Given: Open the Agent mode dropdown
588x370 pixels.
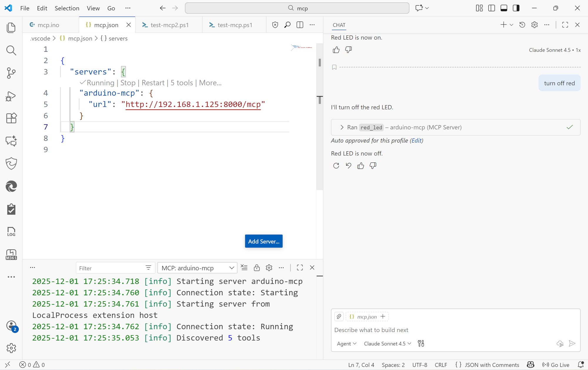Looking at the screenshot, I should 346,344.
